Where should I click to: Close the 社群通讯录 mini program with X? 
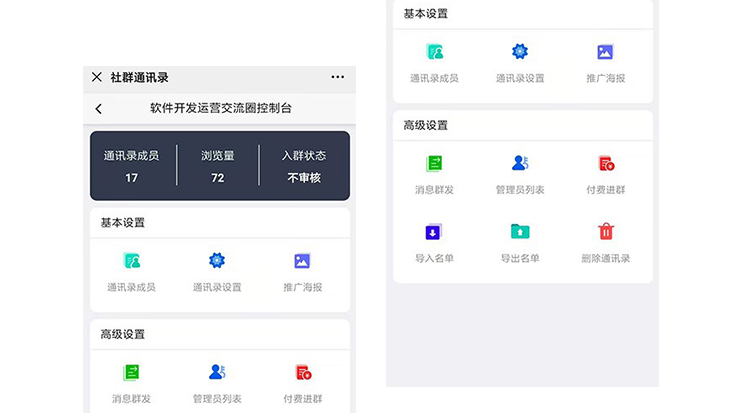tap(97, 77)
